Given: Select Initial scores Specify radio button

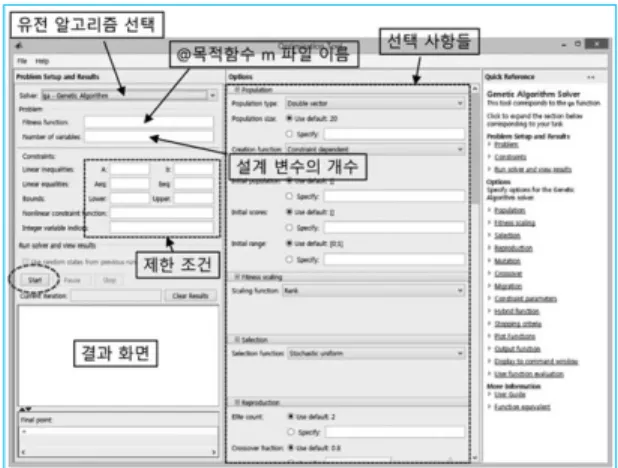Looking at the screenshot, I should (289, 227).
